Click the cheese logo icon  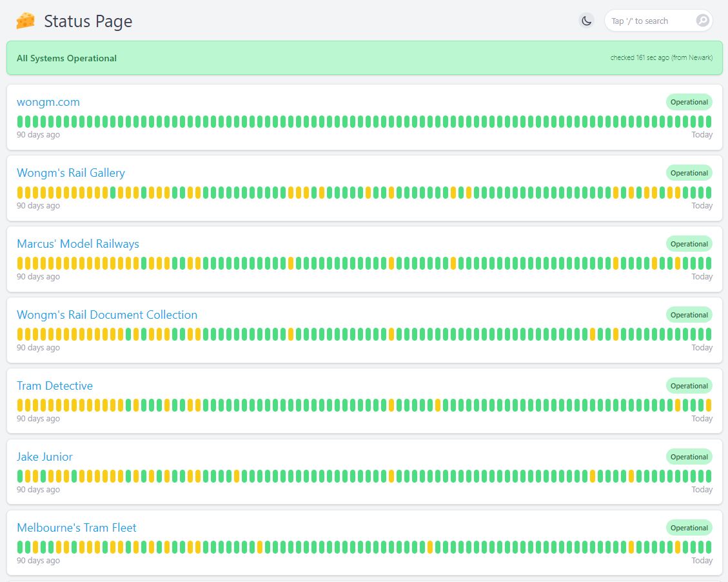point(26,21)
